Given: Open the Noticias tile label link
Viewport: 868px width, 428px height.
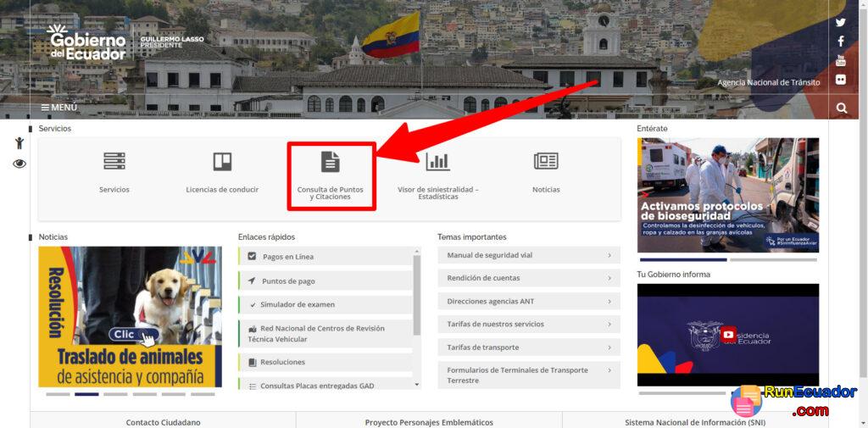Looking at the screenshot, I should pos(546,189).
